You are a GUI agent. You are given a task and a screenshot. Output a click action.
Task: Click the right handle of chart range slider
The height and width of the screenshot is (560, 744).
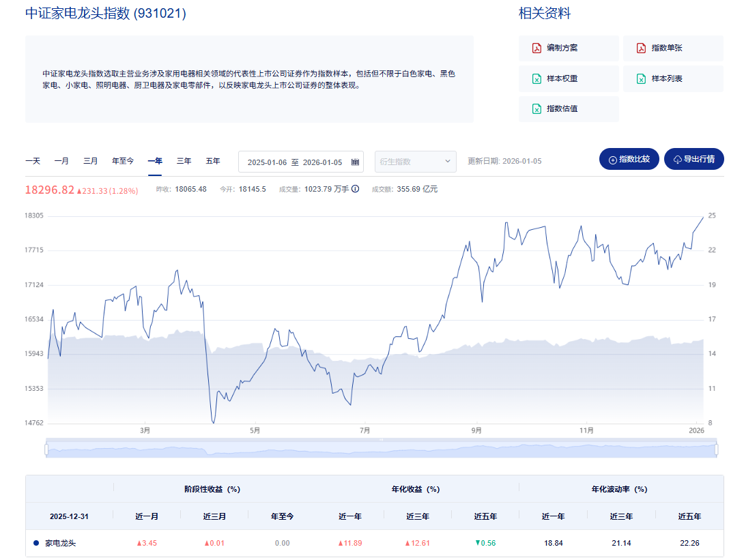point(717,450)
